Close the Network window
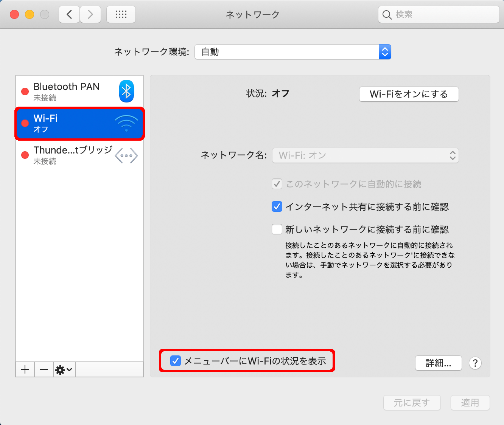Image resolution: width=504 pixels, height=425 pixels. [x=14, y=14]
